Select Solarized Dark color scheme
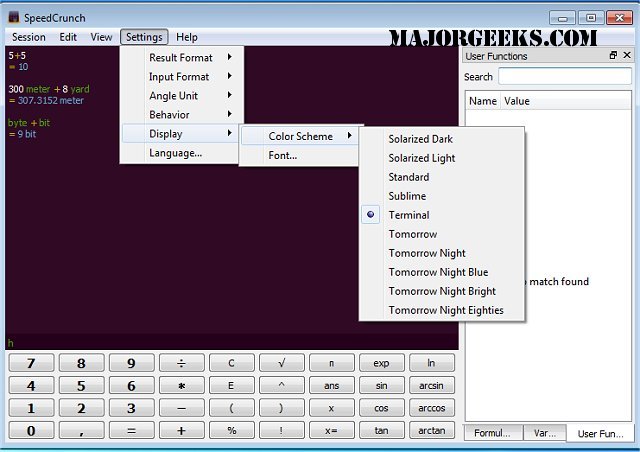The width and height of the screenshot is (640, 452). [442, 139]
